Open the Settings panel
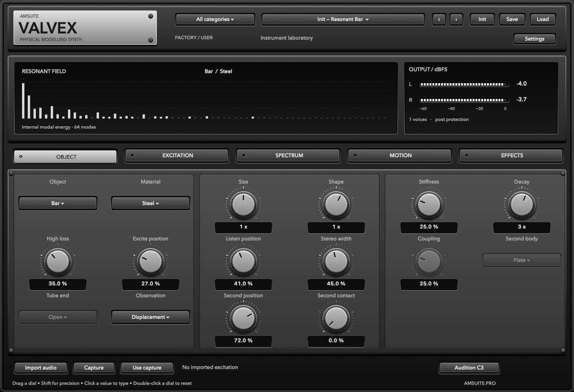Screen dimensions: 574x392 coord(534,39)
